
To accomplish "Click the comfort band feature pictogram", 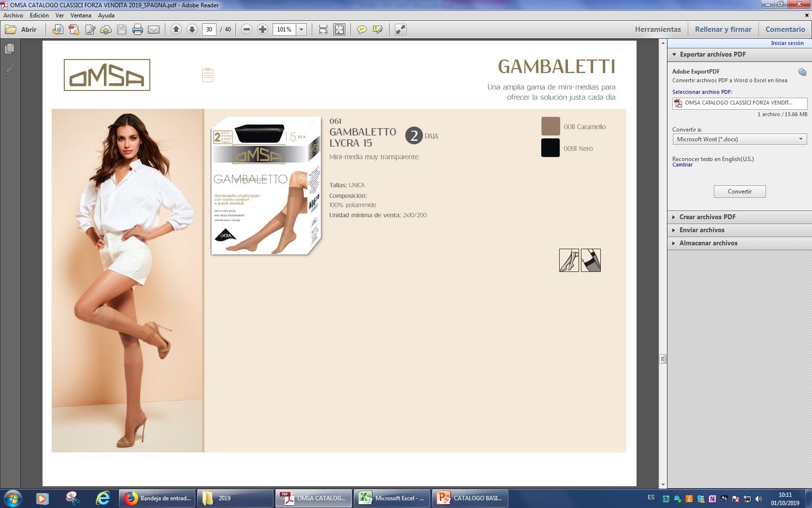I will pyautogui.click(x=591, y=260).
